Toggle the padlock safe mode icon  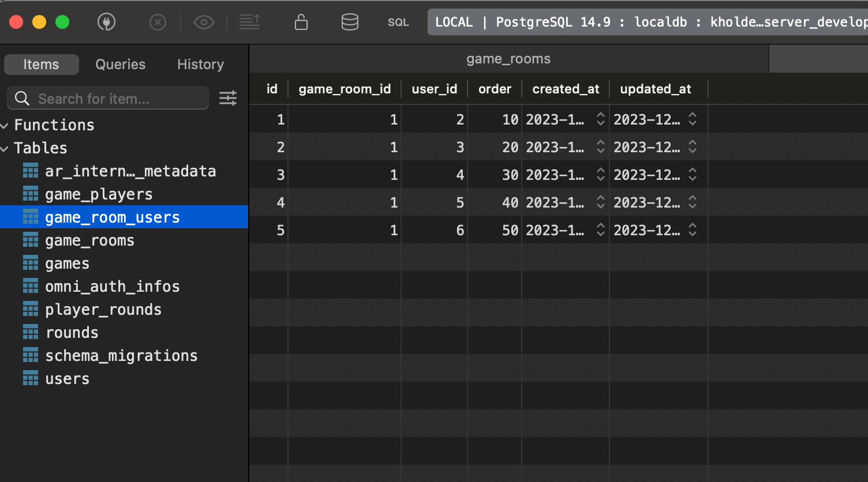301,22
